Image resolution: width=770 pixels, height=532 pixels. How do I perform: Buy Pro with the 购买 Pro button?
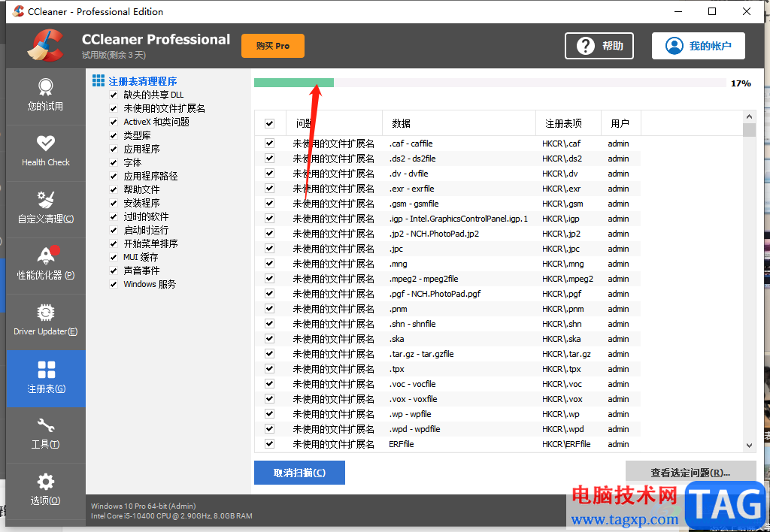pos(272,46)
